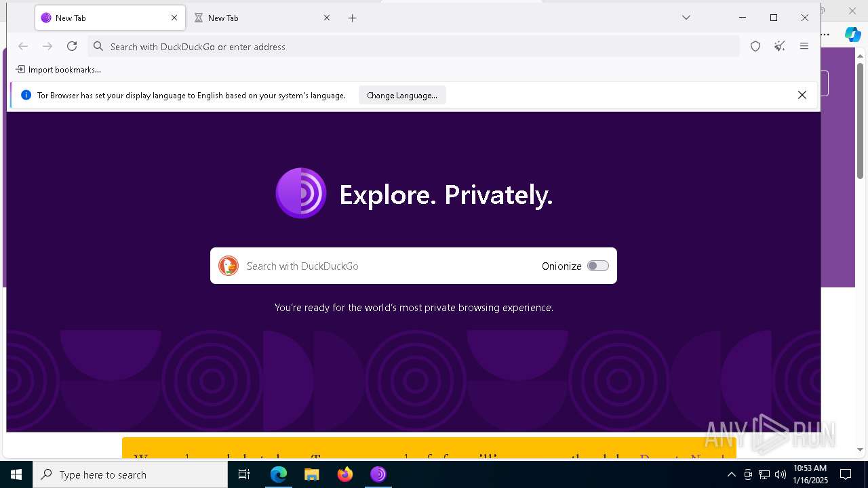This screenshot has width=868, height=488.
Task: Click the scroll down arrow in background window
Action: pos(861,449)
